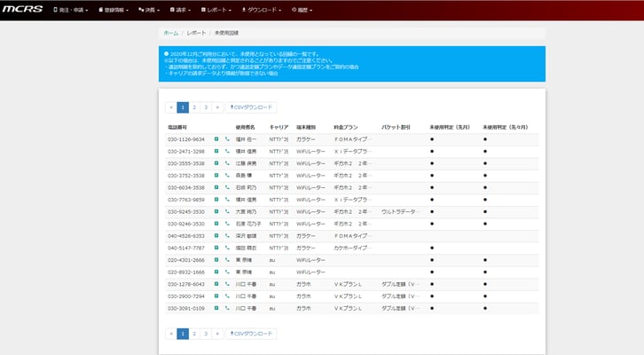Open the green detail icon for 030-3091-0109
The height and width of the screenshot is (355, 644).
[216, 308]
